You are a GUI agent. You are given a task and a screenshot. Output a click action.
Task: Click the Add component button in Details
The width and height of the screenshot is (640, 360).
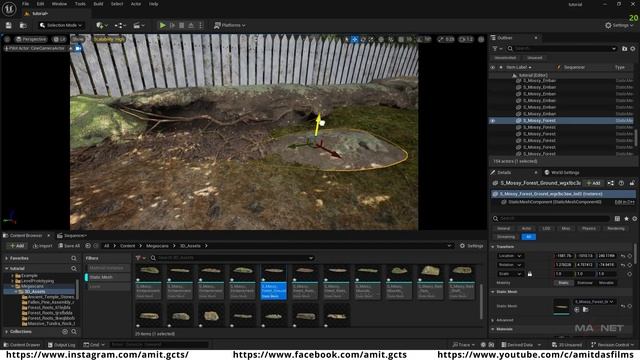click(593, 183)
